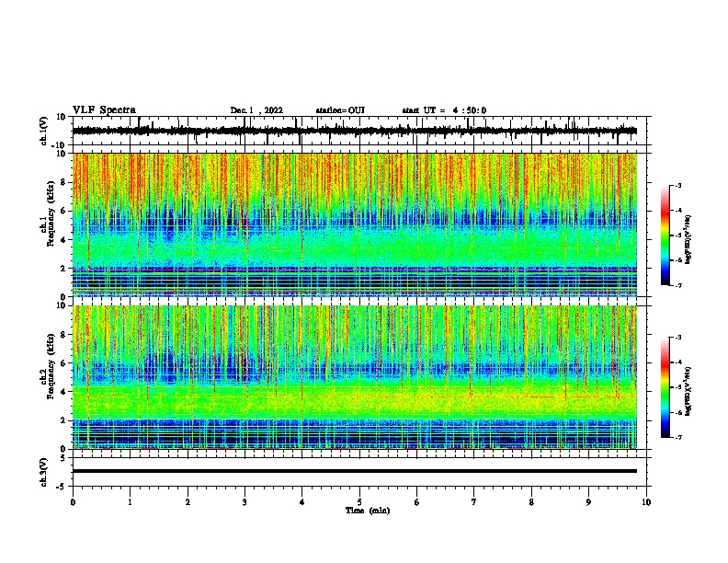728x563 pixels.
Task: Click the ch.1 spectrogram color scale bar
Action: pyautogui.click(x=665, y=236)
